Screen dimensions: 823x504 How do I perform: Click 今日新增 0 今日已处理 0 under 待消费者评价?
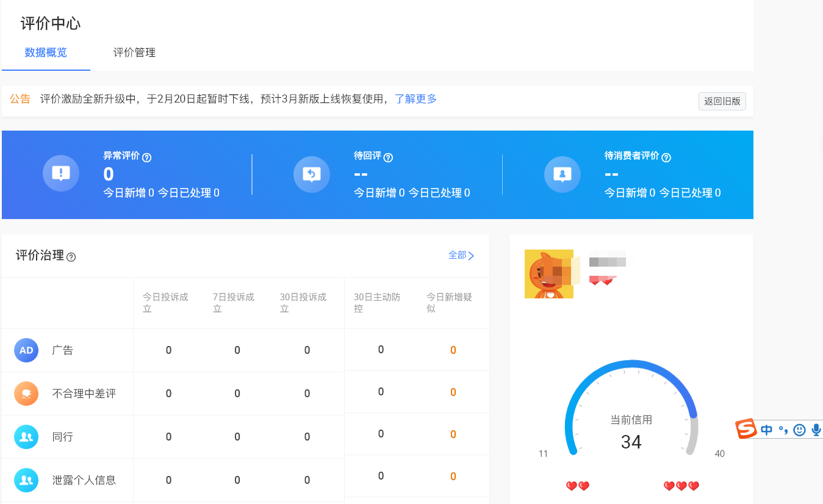(x=663, y=193)
